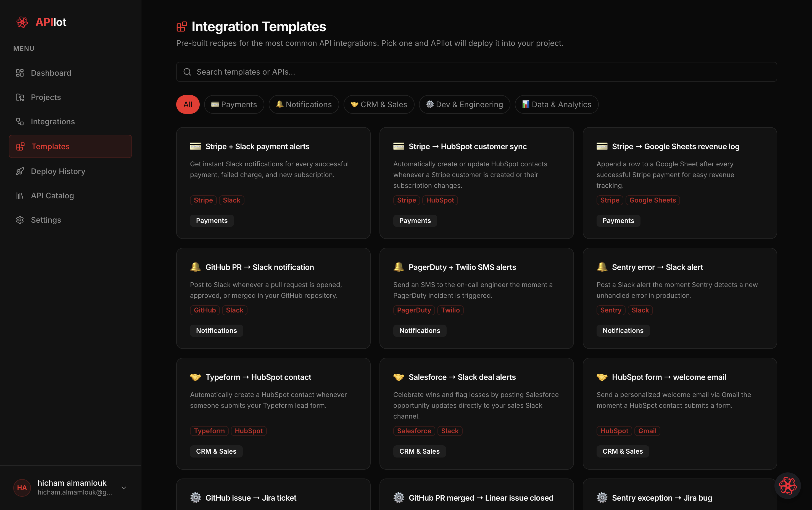Screen dimensions: 812x510
Task: Select the All filter chip
Action: pos(188,104)
